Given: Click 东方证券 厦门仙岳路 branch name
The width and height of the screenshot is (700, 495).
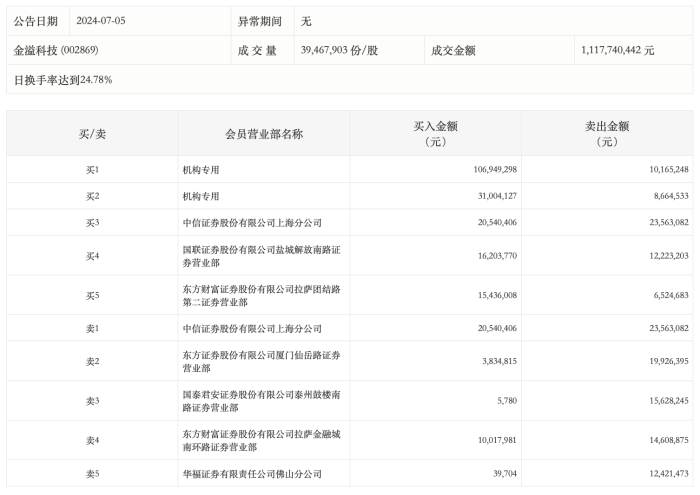Looking at the screenshot, I should [262, 362].
